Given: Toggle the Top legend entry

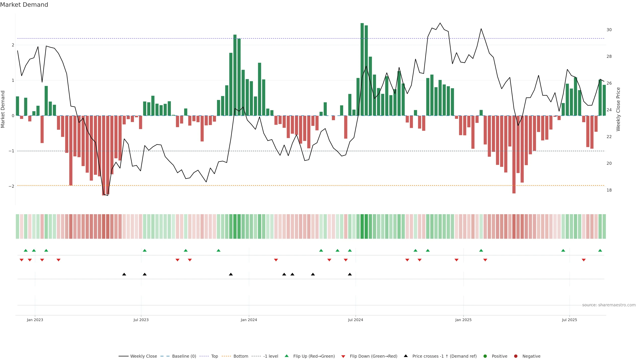Looking at the screenshot, I should pyautogui.click(x=214, y=356).
